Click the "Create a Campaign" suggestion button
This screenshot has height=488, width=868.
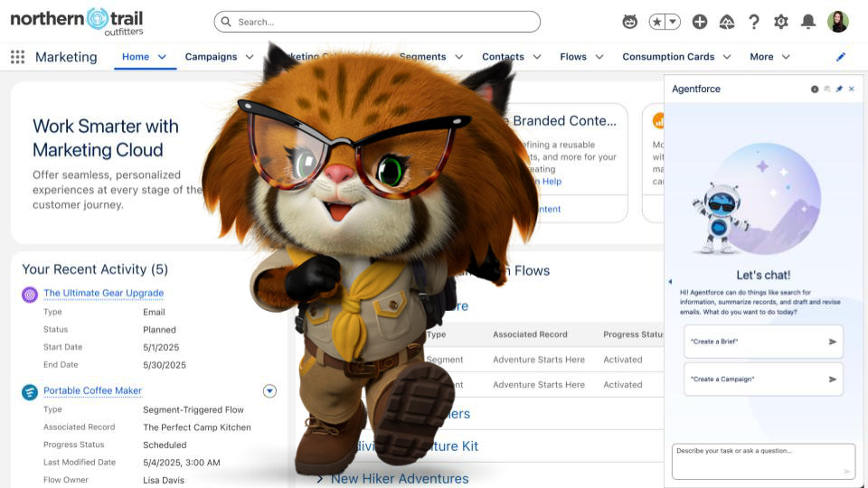[x=763, y=380]
